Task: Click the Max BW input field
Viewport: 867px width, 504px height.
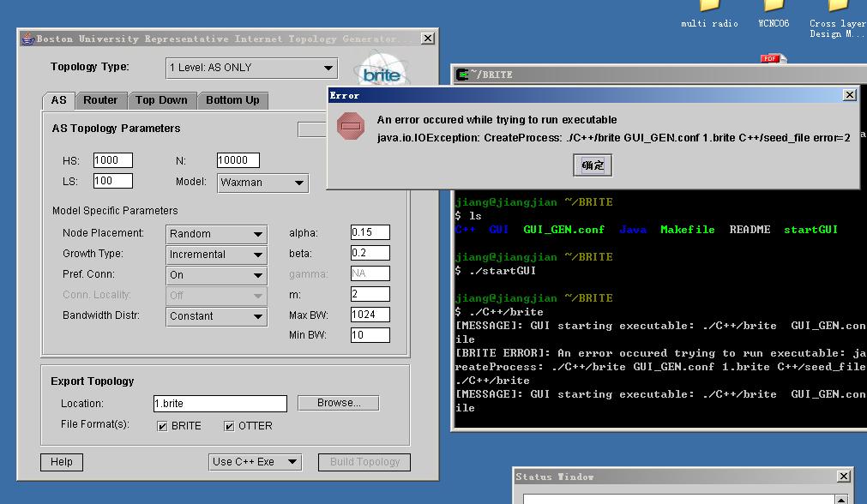Action: (370, 315)
